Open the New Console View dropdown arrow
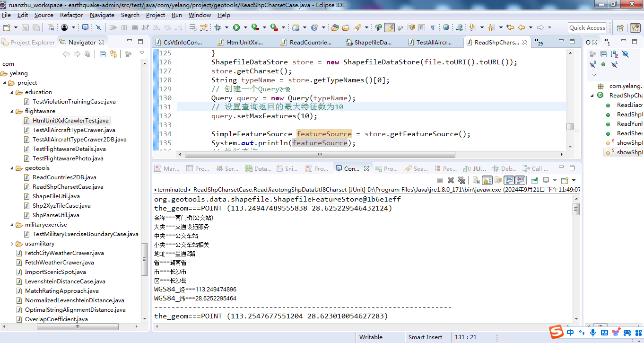 574,180
